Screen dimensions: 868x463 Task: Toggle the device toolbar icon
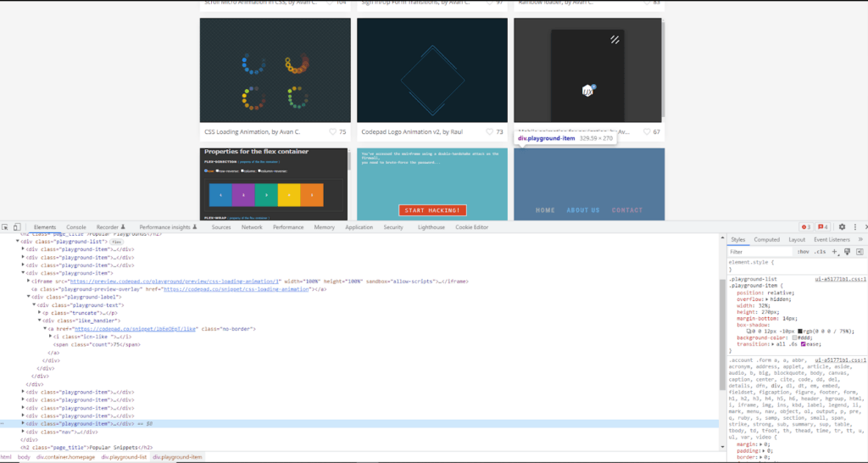17,227
